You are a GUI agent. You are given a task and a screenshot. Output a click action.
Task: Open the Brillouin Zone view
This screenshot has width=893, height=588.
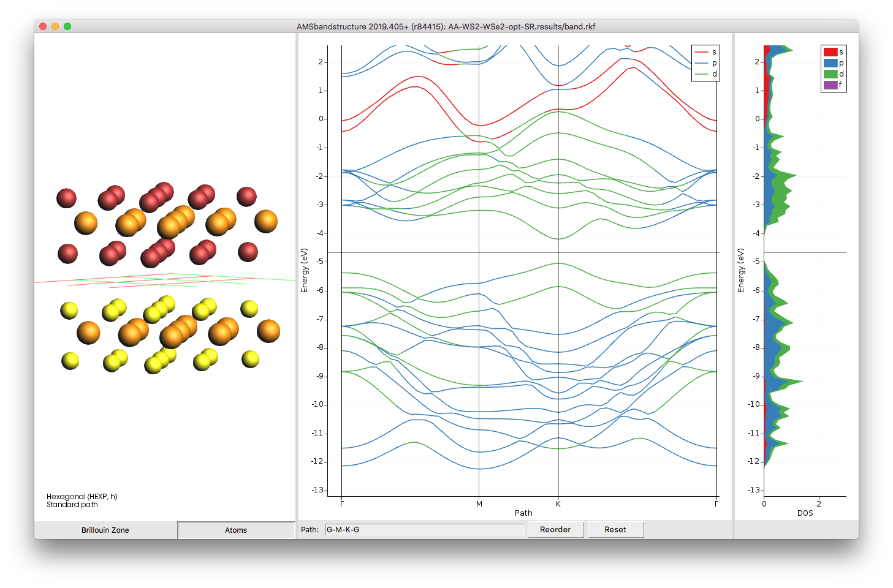[x=105, y=530]
